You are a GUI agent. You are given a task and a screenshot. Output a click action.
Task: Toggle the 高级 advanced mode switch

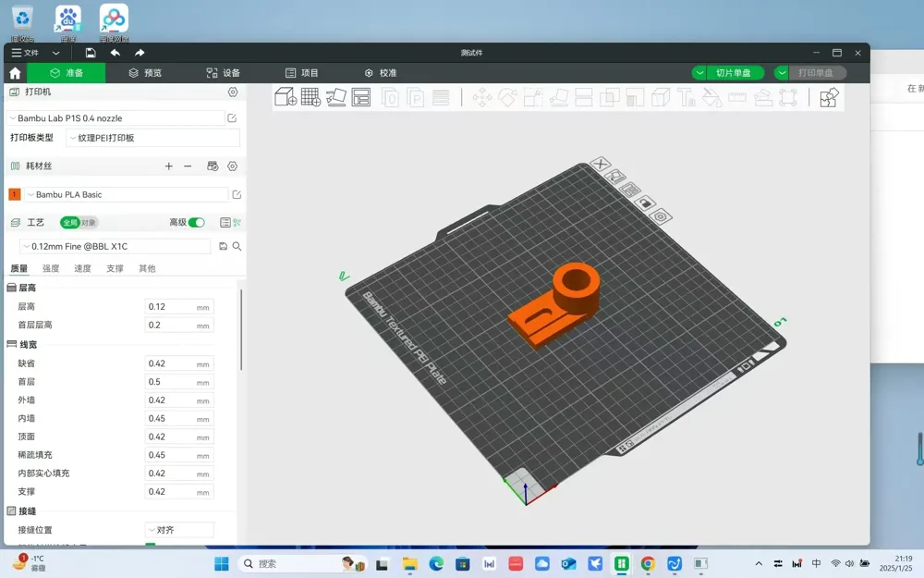coord(197,222)
